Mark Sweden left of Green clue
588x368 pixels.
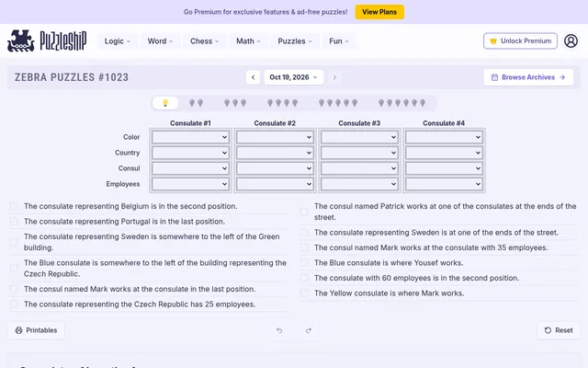14,242
